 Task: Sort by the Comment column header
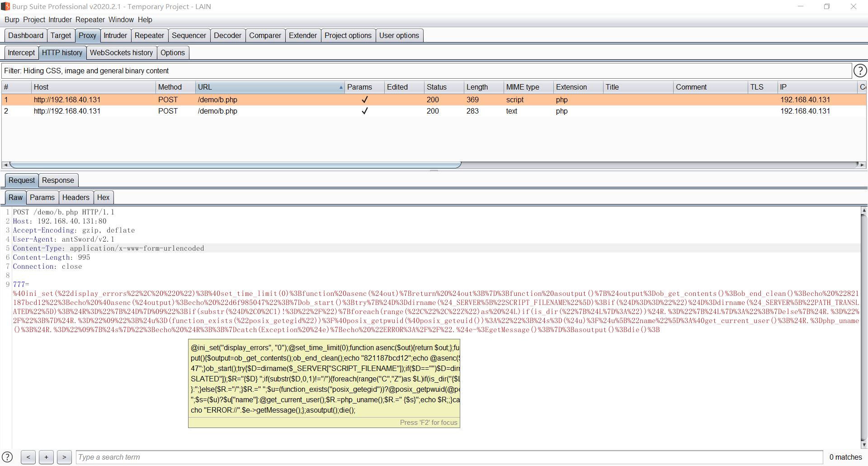(710, 87)
